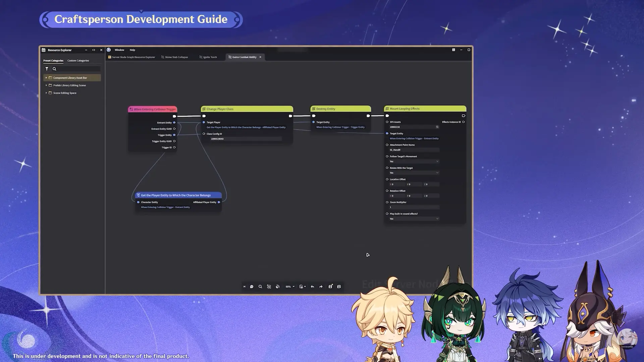Click the magnifier search icon in bottom toolbar
This screenshot has height=362, width=644.
tap(260, 287)
